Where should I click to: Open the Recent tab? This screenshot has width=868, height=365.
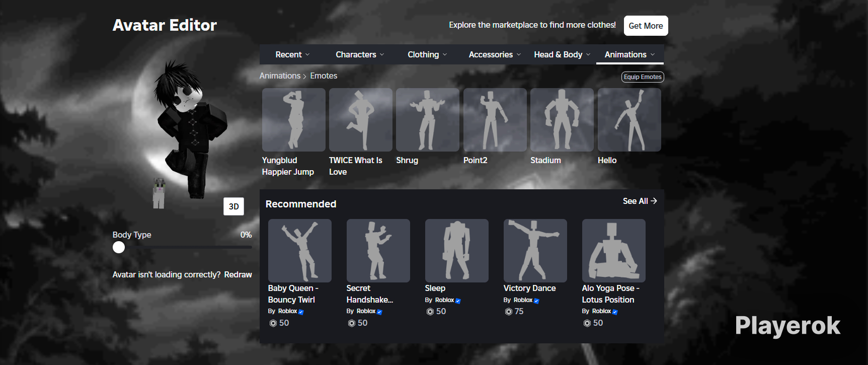292,54
